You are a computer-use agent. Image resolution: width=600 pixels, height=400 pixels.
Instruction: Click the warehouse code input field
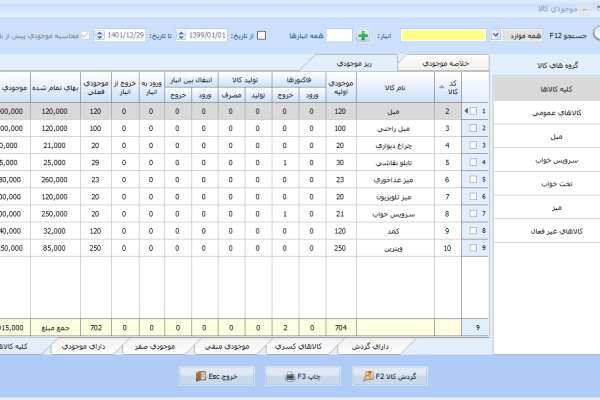(x=339, y=36)
